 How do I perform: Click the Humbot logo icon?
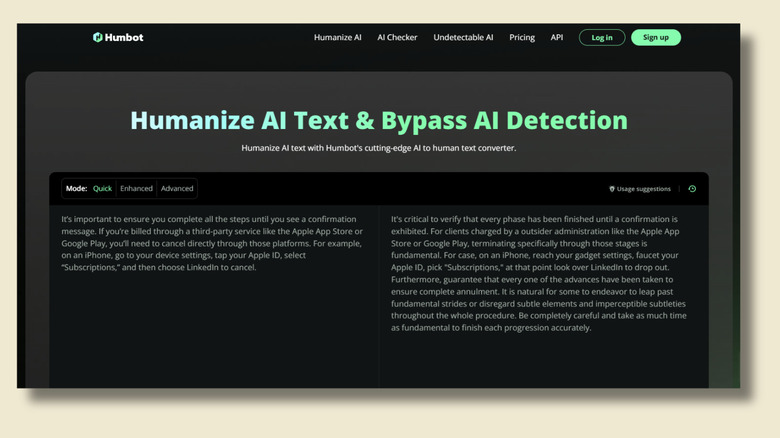tap(98, 38)
